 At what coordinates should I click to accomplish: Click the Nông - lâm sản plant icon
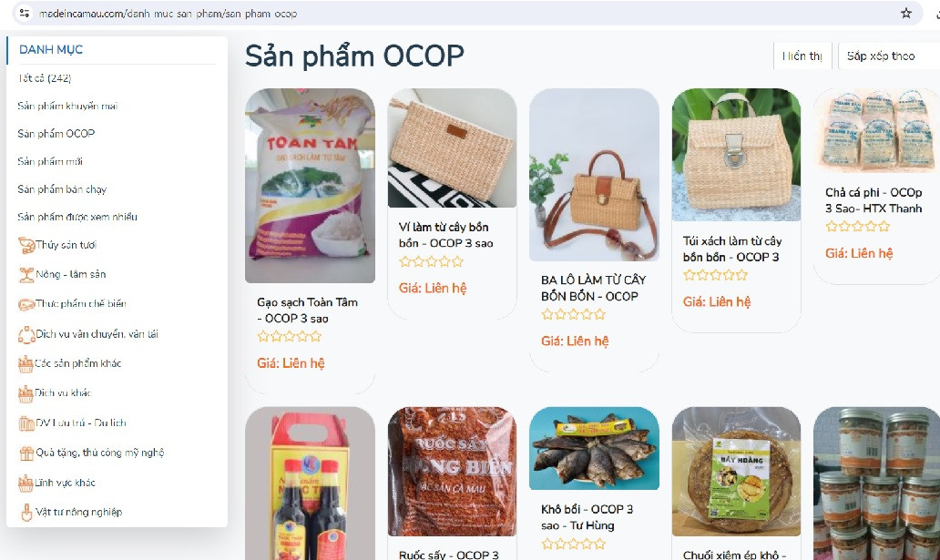(26, 275)
